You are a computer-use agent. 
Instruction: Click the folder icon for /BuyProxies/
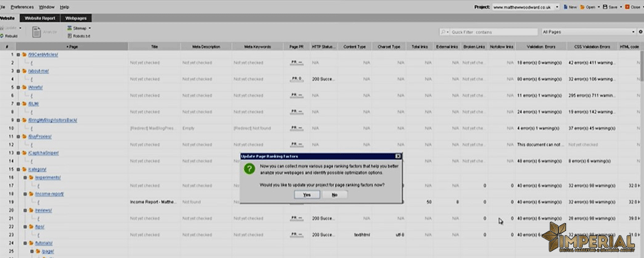click(x=24, y=136)
